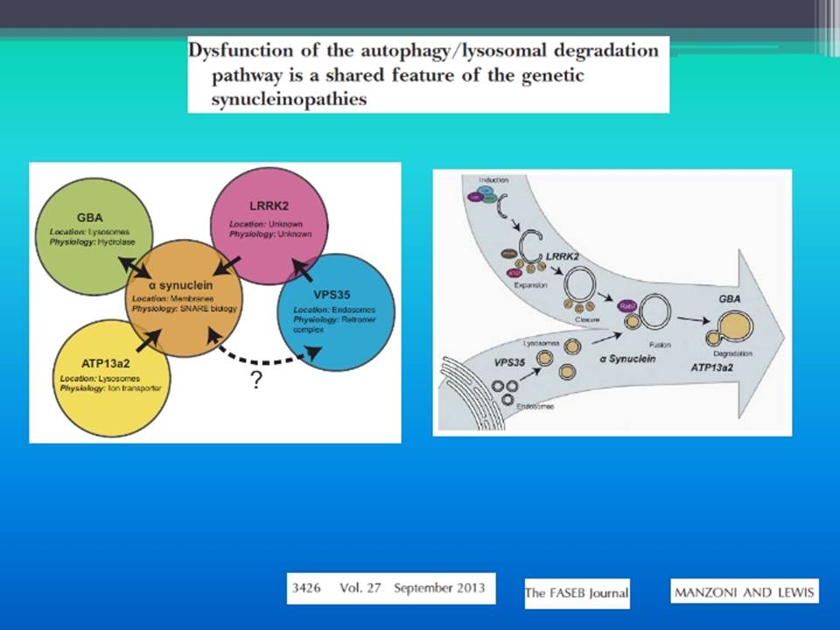Click the 'Lysosomes' label in the pathway figure
The width and height of the screenshot is (840, 630).
[542, 343]
